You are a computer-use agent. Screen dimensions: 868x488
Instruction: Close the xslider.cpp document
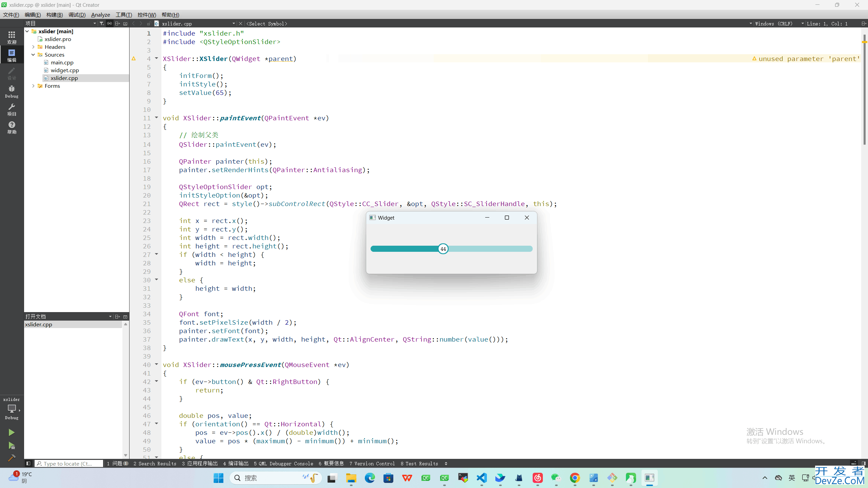[x=240, y=23]
